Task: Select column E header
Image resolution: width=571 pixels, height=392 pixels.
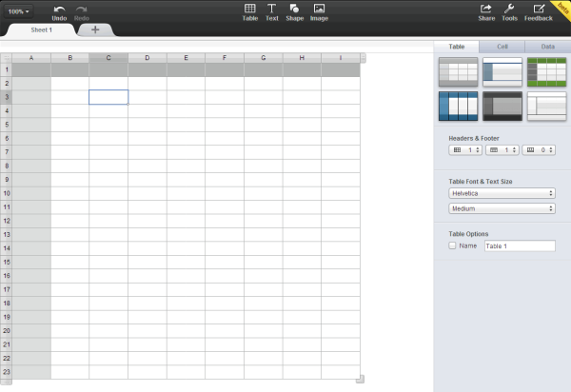Action: pyautogui.click(x=186, y=58)
